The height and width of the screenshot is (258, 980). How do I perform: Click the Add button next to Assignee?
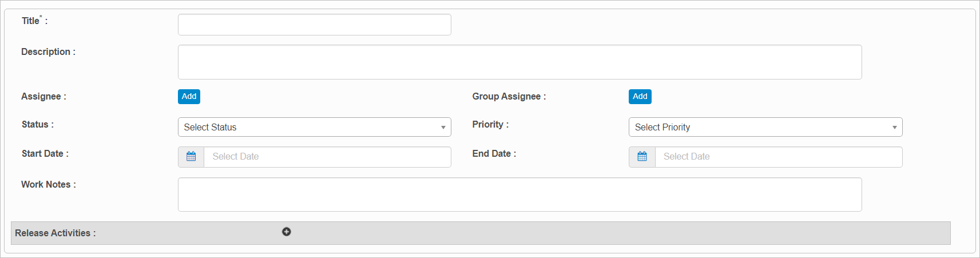[x=189, y=97]
